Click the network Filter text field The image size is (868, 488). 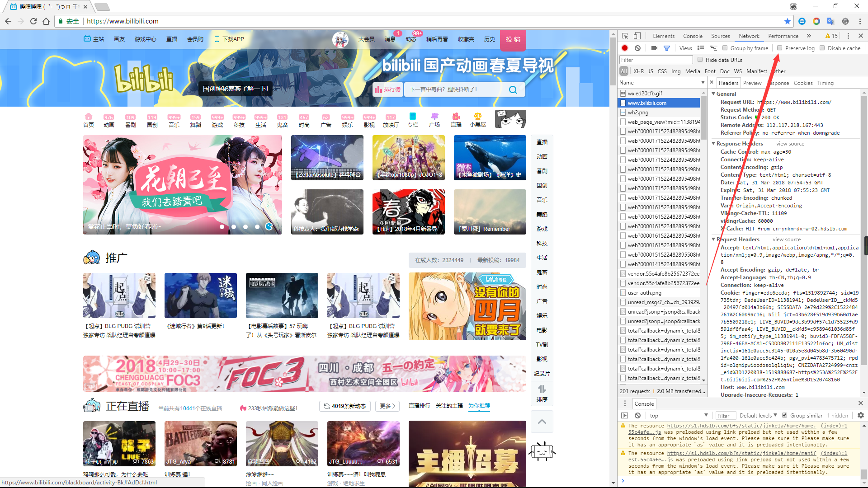pos(656,60)
